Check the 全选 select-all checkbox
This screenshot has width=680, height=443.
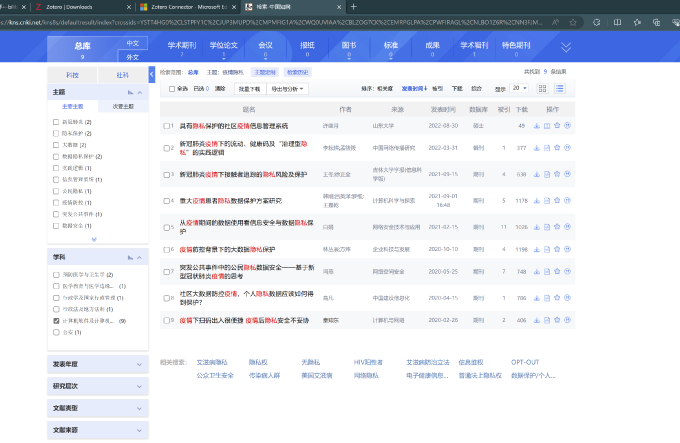[x=172, y=89]
